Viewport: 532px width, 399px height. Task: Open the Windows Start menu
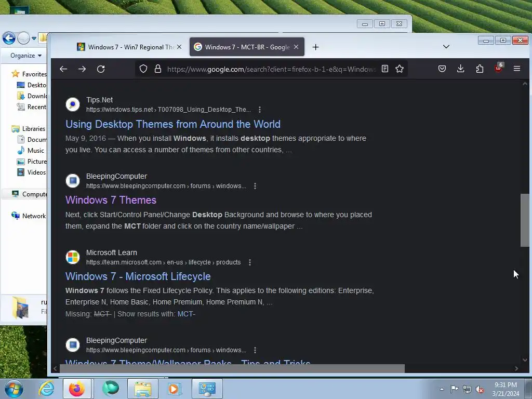(14, 389)
